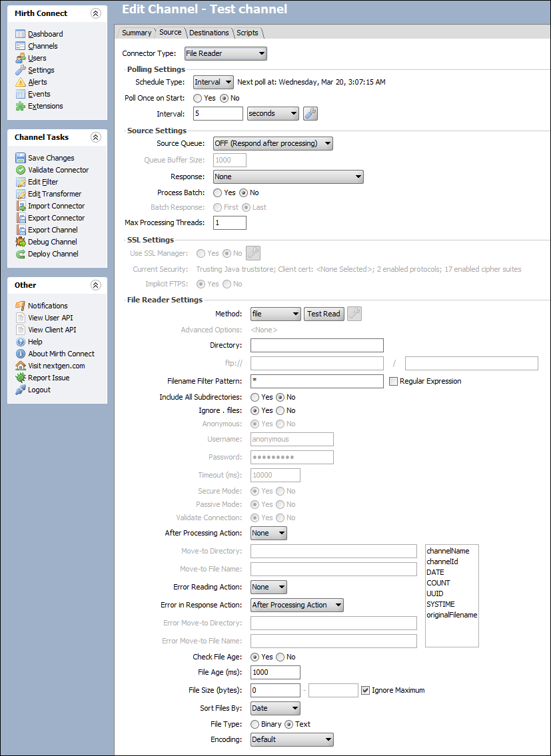Click into the Directory field
Screen dimensions: 551x756
pos(317,345)
